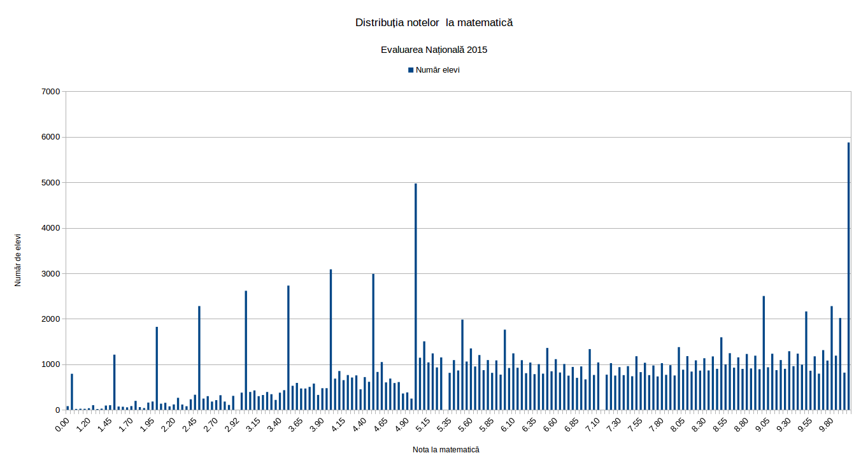Select the subtitle Evaluarea Națională 2015
The height and width of the screenshot is (467, 868).
(x=434, y=50)
